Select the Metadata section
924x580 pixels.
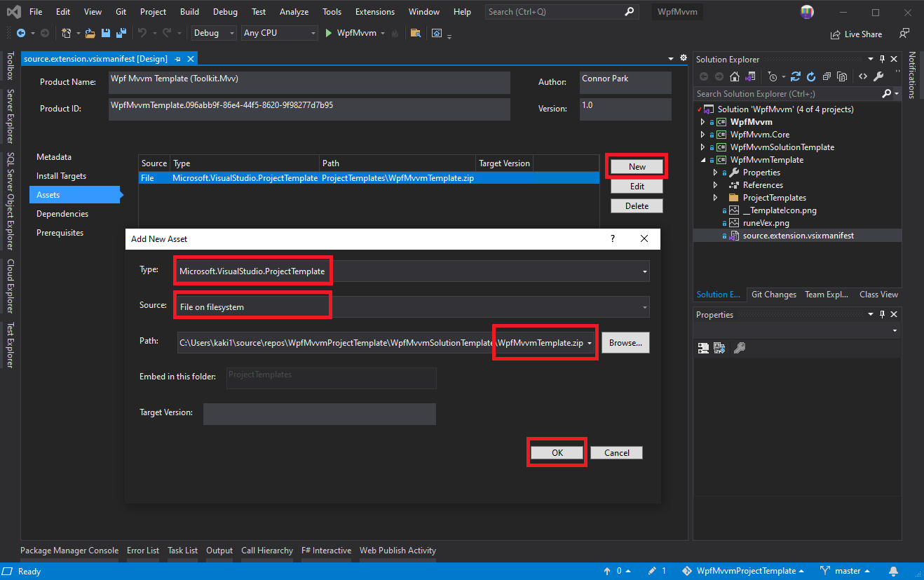pyautogui.click(x=54, y=157)
